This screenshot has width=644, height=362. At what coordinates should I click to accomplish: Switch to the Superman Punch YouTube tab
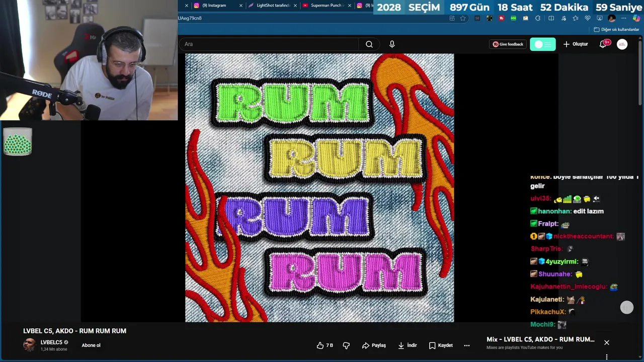[x=327, y=6]
